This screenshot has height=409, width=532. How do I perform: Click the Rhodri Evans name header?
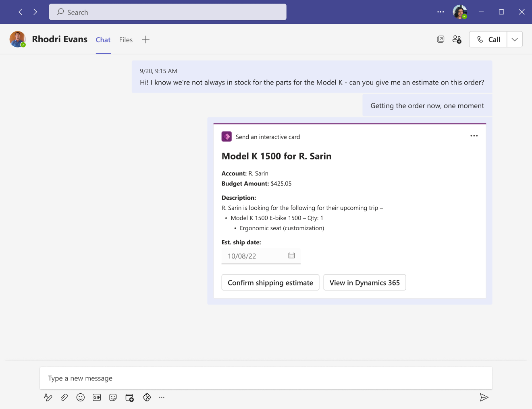60,39
